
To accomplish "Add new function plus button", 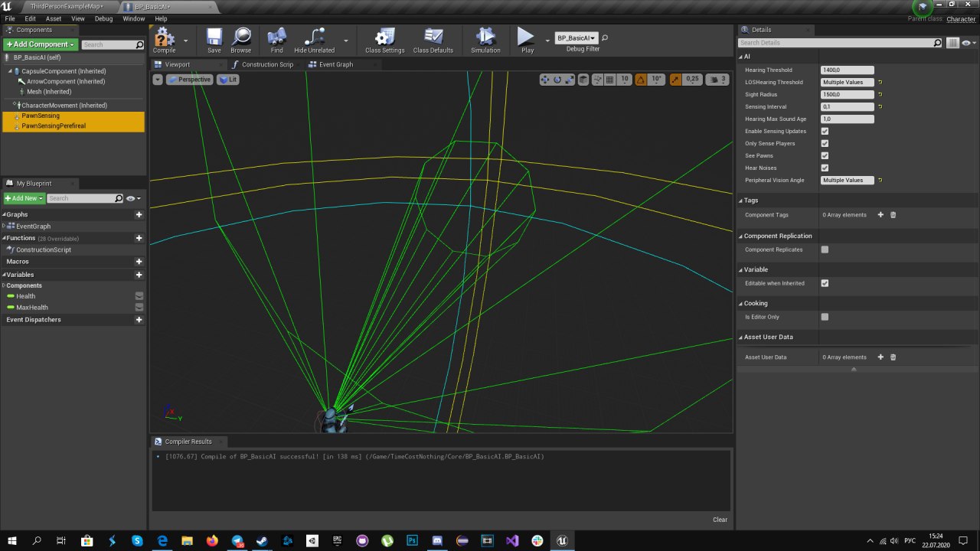I will pyautogui.click(x=139, y=238).
